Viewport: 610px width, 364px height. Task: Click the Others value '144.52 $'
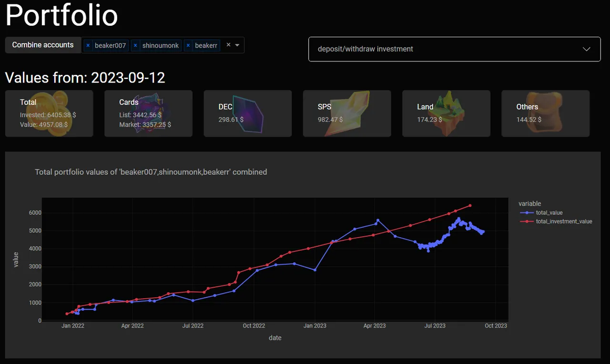pyautogui.click(x=529, y=120)
